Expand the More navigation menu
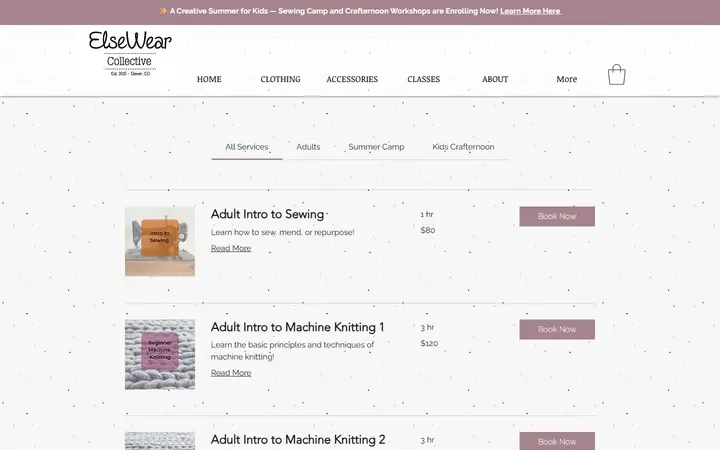Viewport: 720px width, 450px height. pos(567,79)
